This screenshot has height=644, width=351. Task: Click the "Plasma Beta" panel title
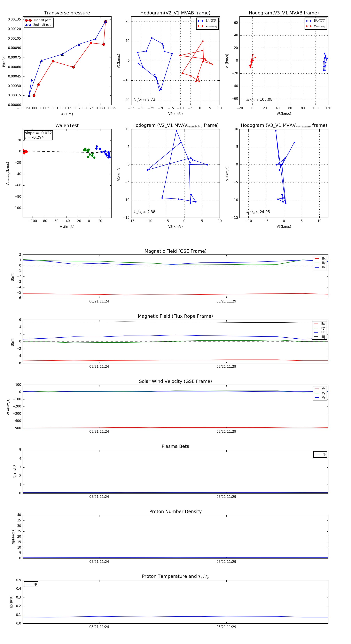(x=175, y=446)
